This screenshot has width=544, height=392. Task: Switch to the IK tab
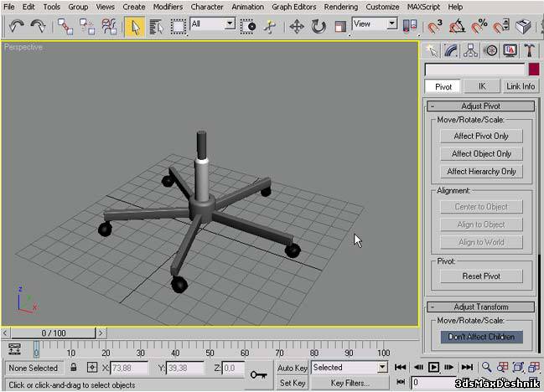click(x=482, y=86)
